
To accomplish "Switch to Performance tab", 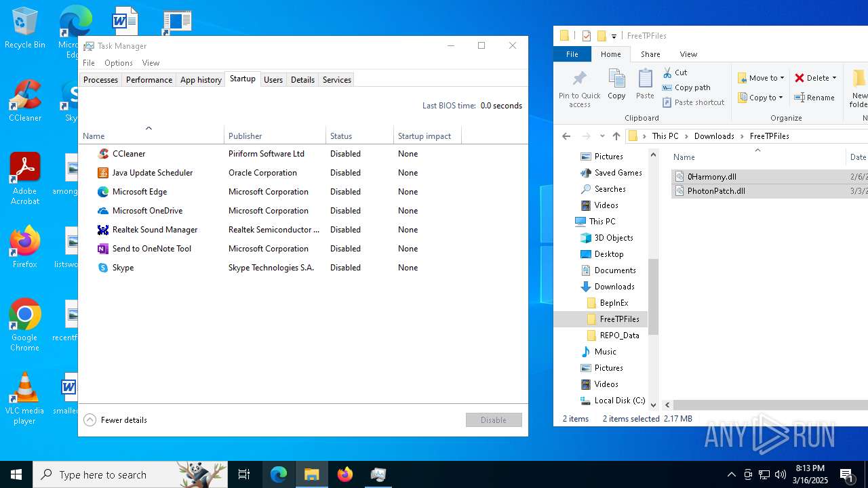I will (x=149, y=80).
